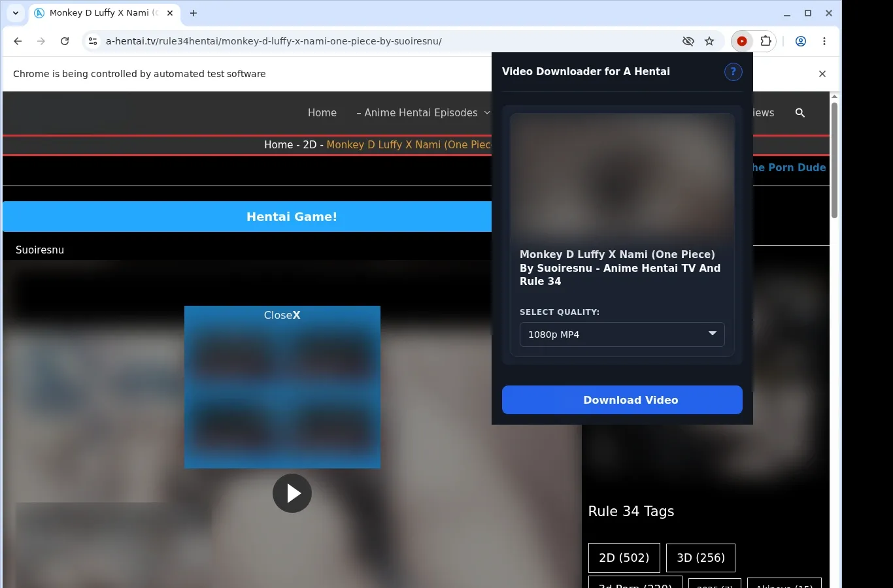This screenshot has height=588, width=893.
Task: Click the 2D breadcrumb link
Action: coord(309,145)
